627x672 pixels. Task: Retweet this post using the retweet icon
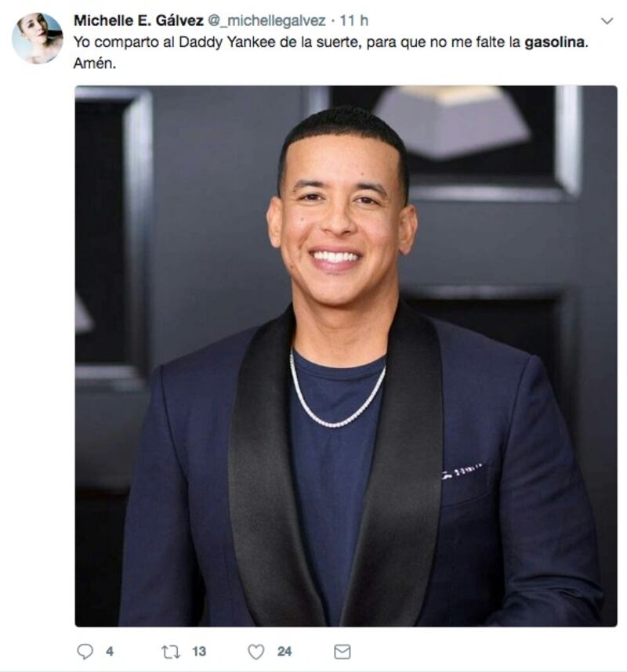[171, 652]
